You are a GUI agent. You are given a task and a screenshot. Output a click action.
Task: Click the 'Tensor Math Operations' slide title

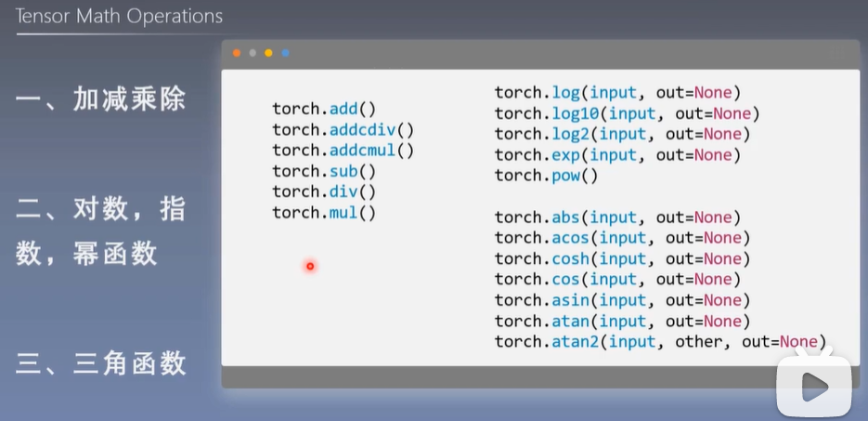pos(119,16)
